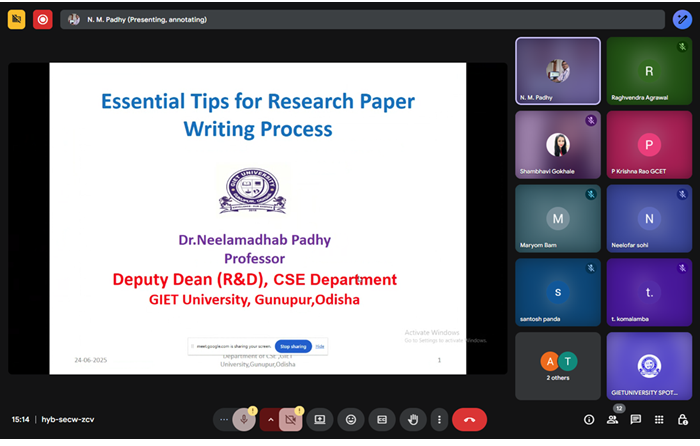700x446 pixels.
Task: Leave the call with red button
Action: coord(469,419)
